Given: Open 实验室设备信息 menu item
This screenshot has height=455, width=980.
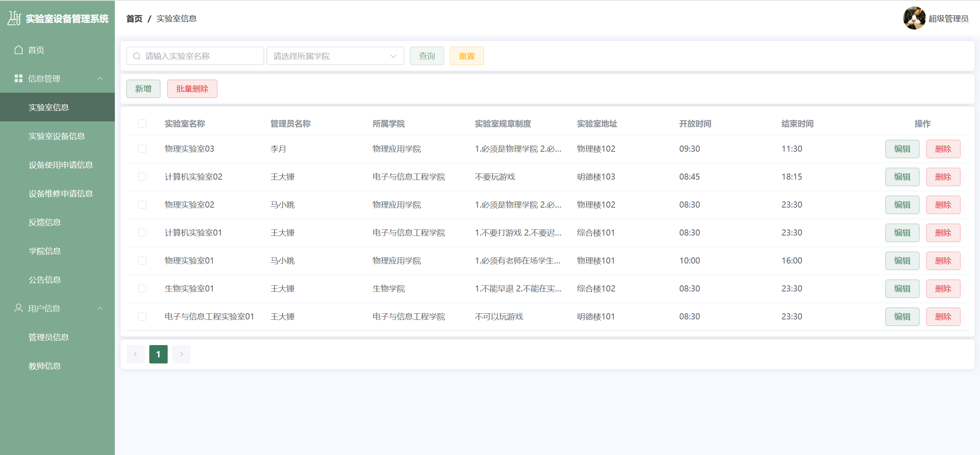Looking at the screenshot, I should click(57, 136).
